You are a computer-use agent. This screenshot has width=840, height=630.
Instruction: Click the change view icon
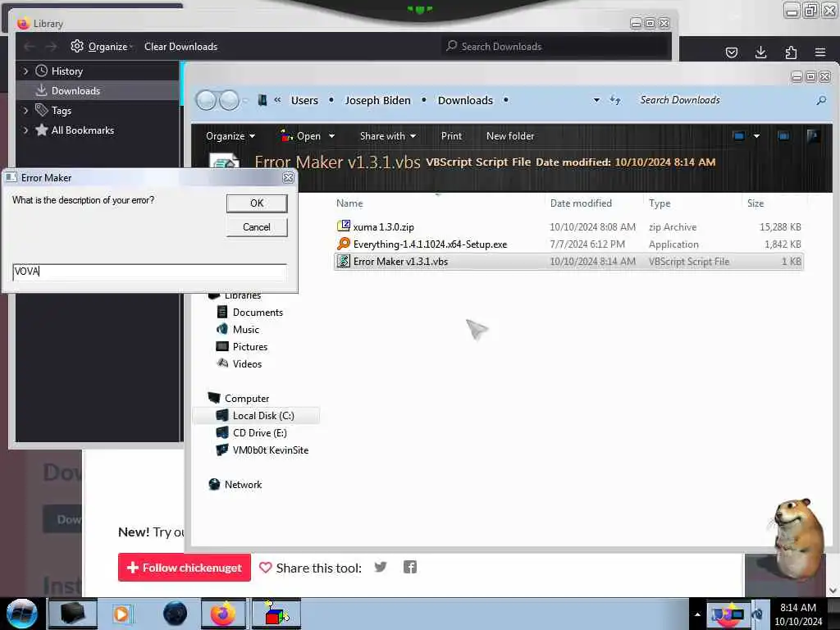(739, 136)
